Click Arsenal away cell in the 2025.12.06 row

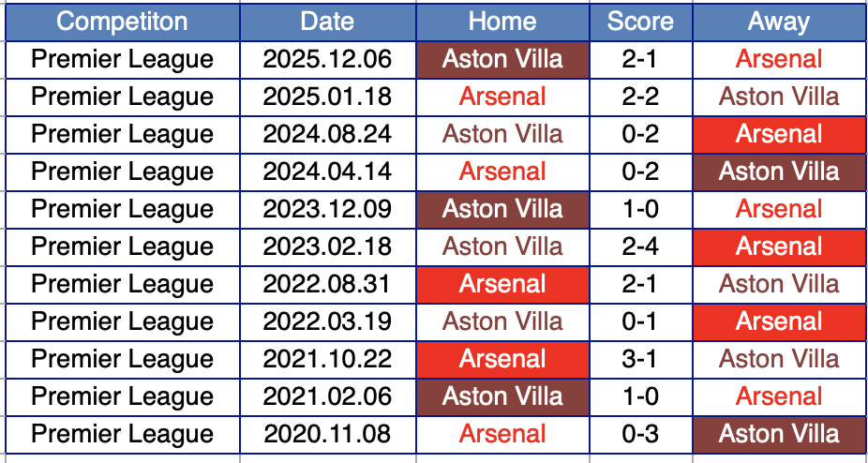click(x=779, y=59)
